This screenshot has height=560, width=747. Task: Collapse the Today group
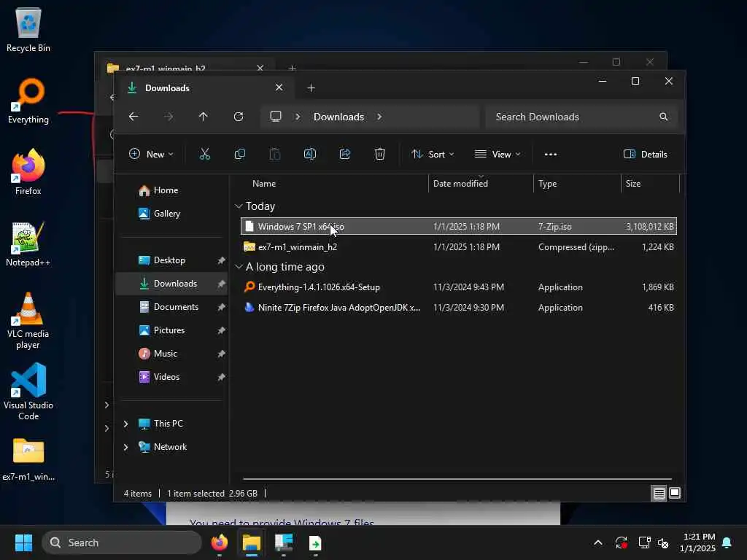pos(239,206)
